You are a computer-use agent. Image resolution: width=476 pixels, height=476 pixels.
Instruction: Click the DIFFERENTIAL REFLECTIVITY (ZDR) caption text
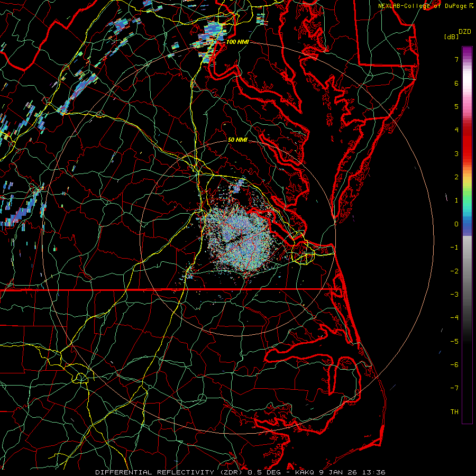point(170,472)
